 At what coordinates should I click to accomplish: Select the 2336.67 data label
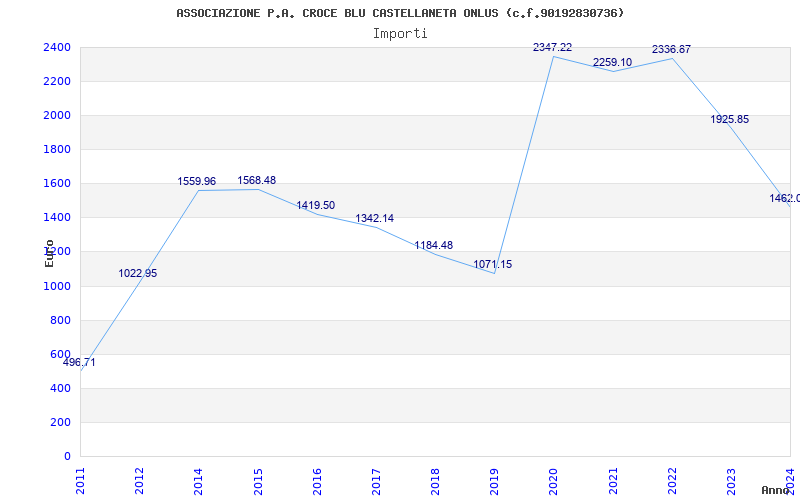[x=671, y=49]
